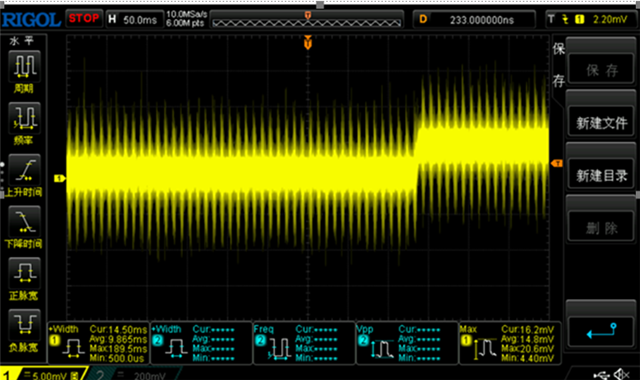Open the 保存 storage menu tab

[x=558, y=65]
